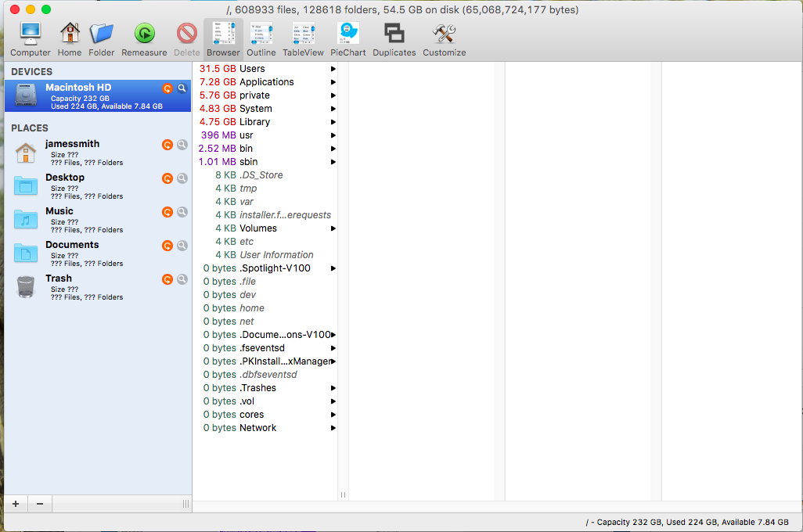
Task: Expand Users folder arrow
Action: pyautogui.click(x=333, y=69)
